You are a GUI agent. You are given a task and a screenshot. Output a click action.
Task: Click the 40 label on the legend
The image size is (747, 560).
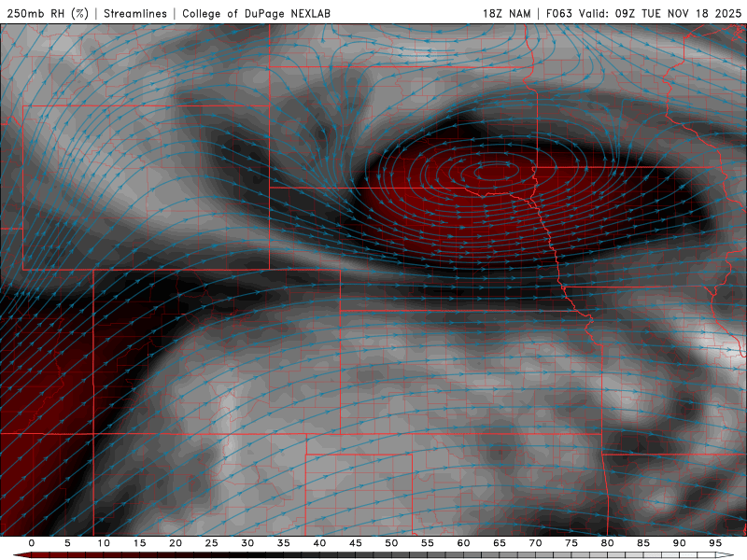(319, 543)
